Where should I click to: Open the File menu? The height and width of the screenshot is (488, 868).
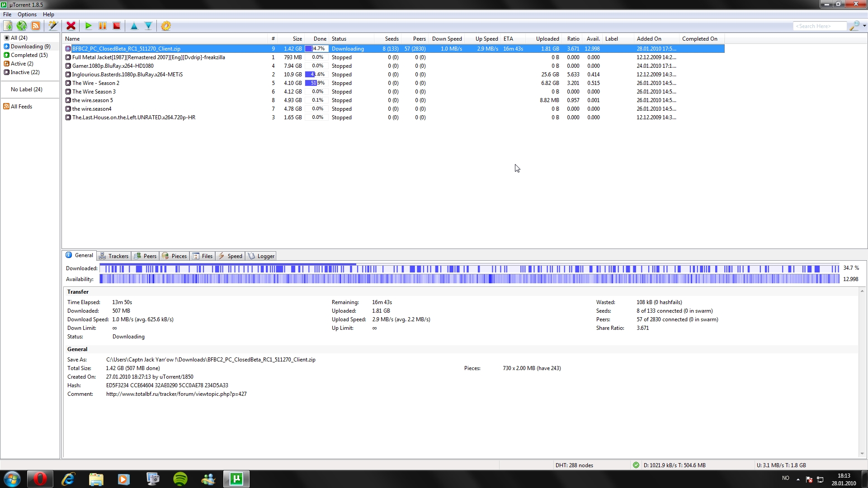click(x=7, y=14)
